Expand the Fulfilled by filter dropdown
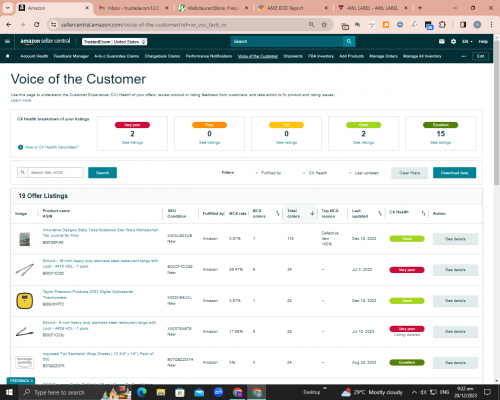This screenshot has height=400, width=500. click(x=268, y=173)
